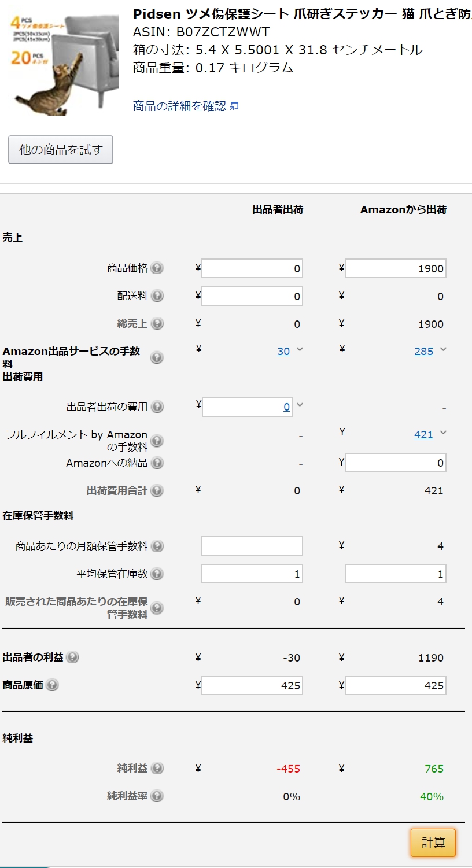Click the 計算 calculate button
Screen dimensions: 472x868
(433, 843)
